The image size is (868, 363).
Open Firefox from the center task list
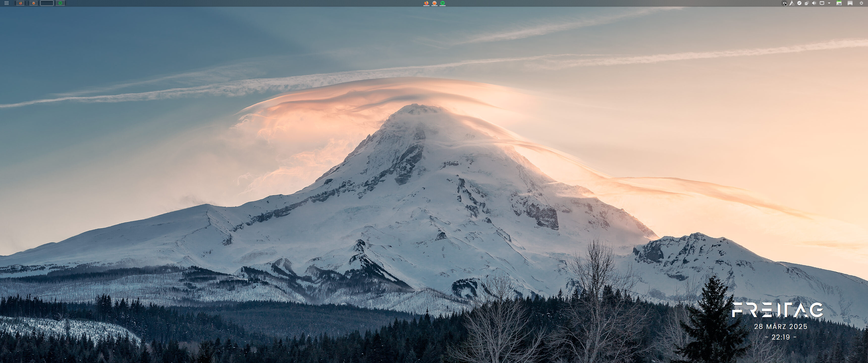click(426, 3)
